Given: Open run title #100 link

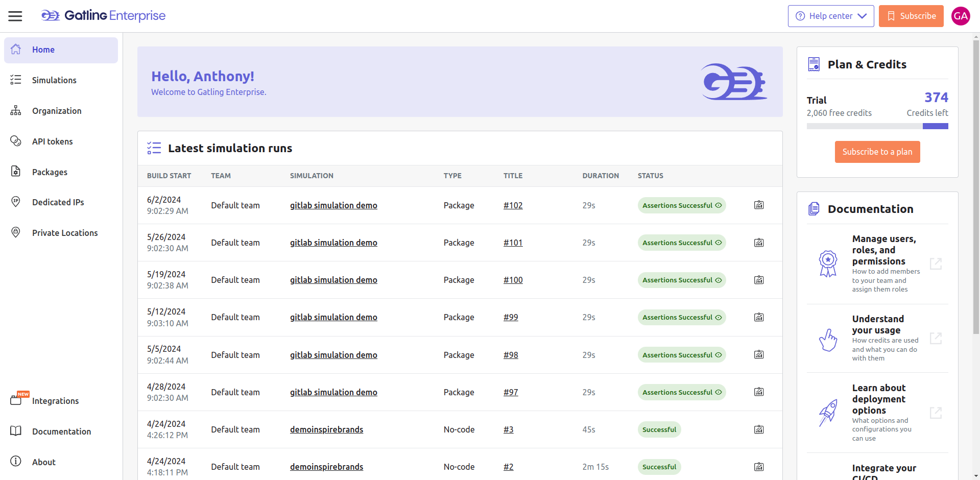Looking at the screenshot, I should pos(513,280).
